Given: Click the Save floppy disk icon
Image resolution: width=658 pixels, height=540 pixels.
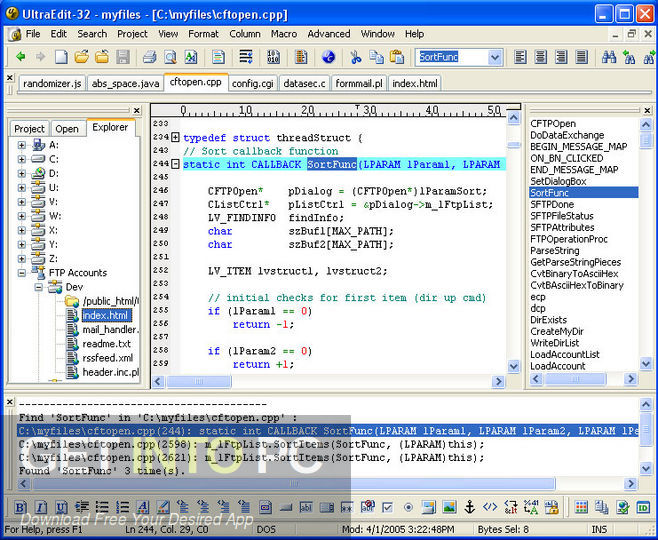Looking at the screenshot, I should coord(122,57).
